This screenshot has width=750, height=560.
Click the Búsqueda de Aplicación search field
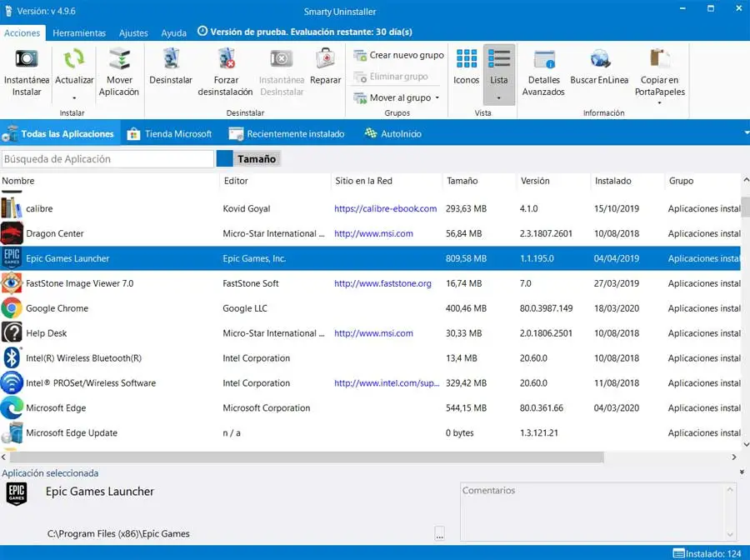pos(107,159)
